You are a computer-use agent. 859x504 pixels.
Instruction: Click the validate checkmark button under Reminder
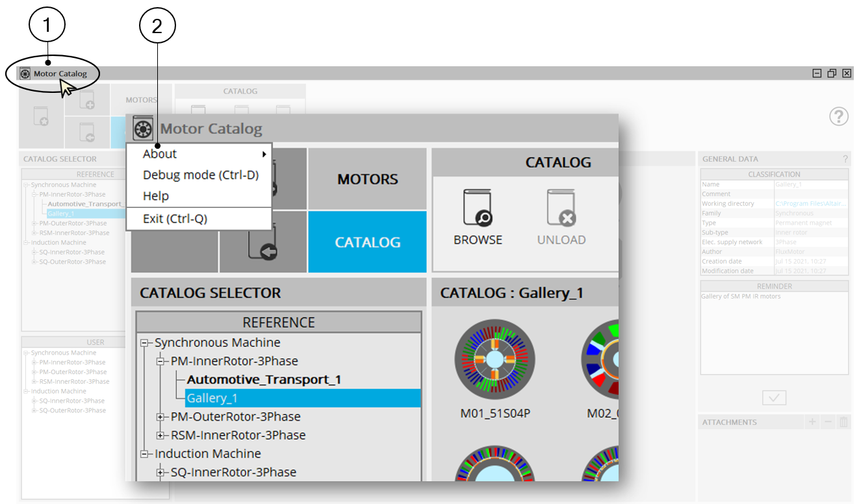[x=774, y=397]
